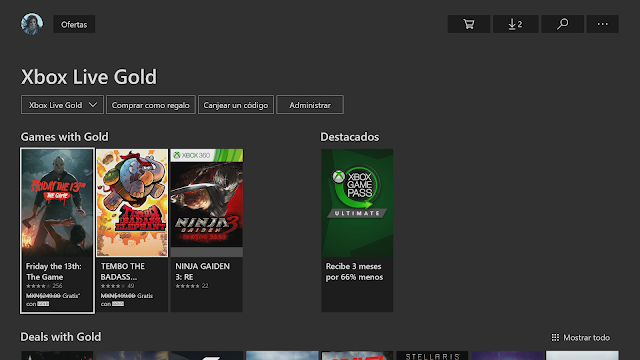Click the Games with Gold heading
This screenshot has width=640, height=360.
[x=64, y=137]
